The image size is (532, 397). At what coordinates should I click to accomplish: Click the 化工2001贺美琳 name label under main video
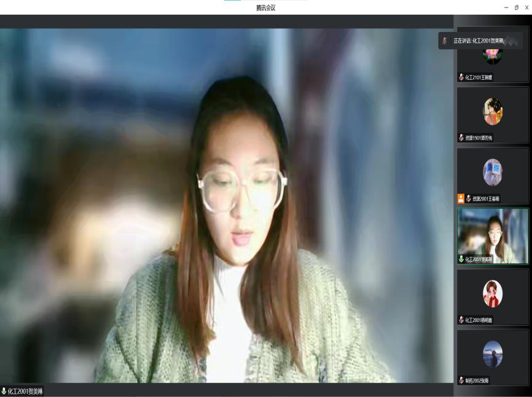[25, 391]
